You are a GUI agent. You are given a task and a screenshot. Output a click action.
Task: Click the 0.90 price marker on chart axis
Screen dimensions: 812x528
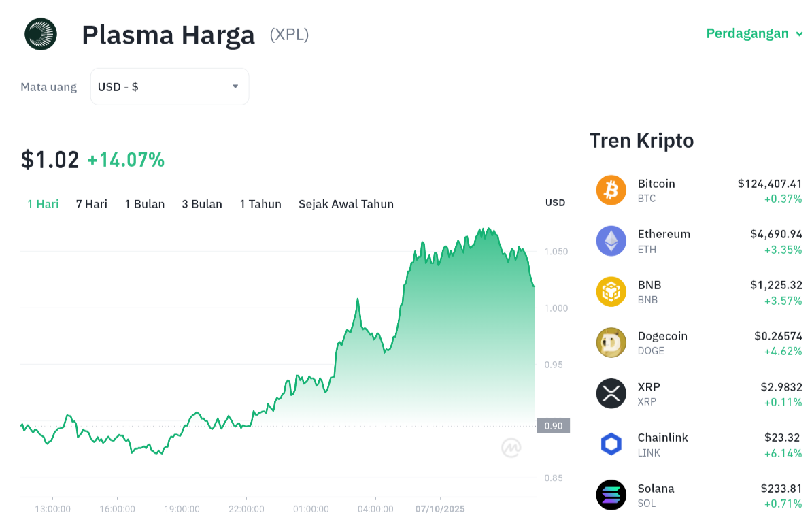tap(553, 426)
